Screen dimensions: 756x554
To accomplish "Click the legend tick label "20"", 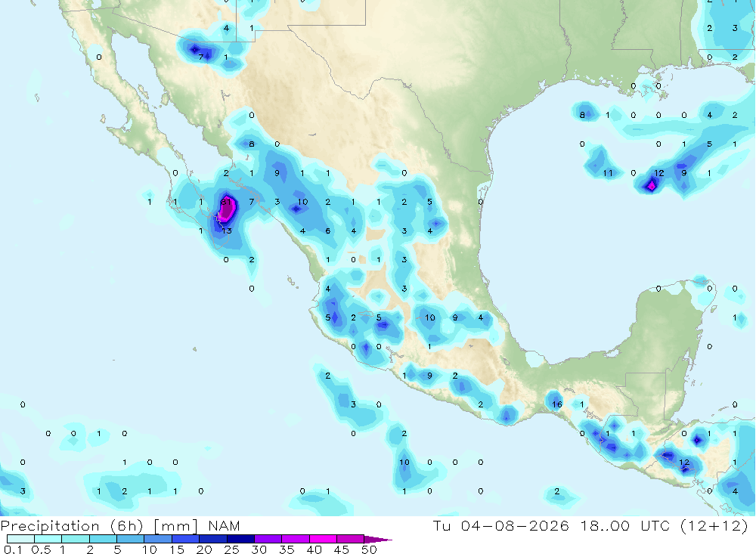I will 204,549.
